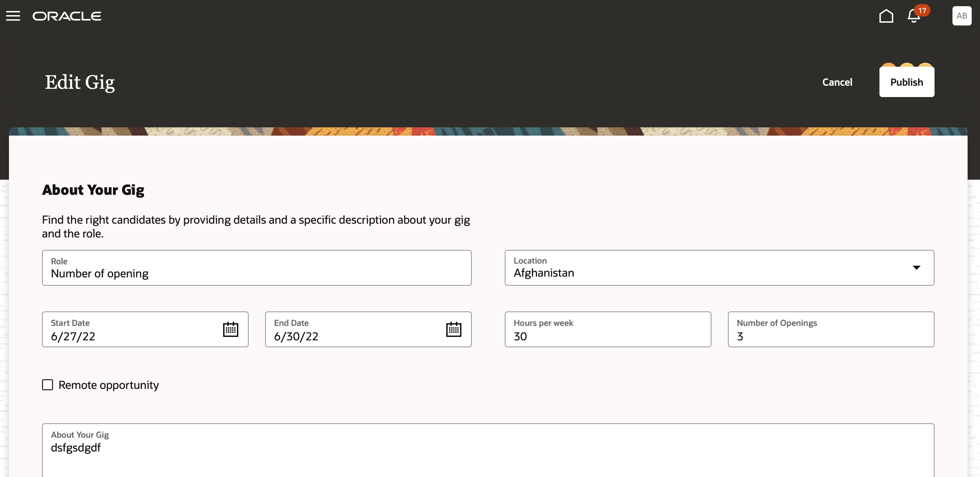This screenshot has width=980, height=477.
Task: Cancel editing the gig
Action: click(837, 82)
